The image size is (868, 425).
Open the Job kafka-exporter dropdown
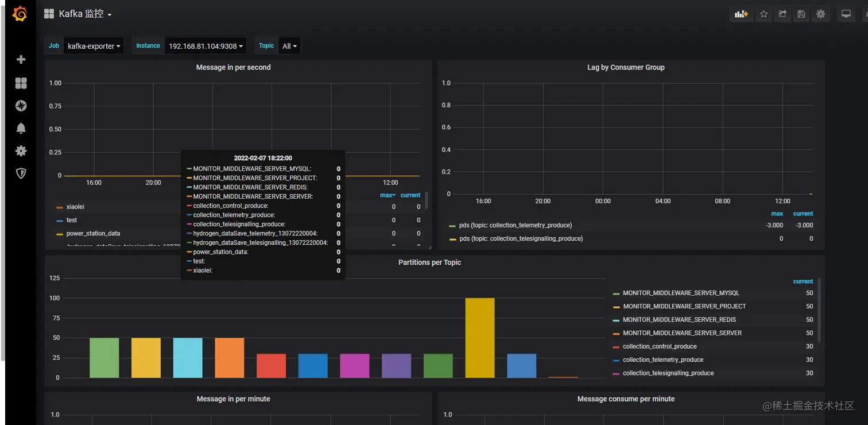(94, 46)
